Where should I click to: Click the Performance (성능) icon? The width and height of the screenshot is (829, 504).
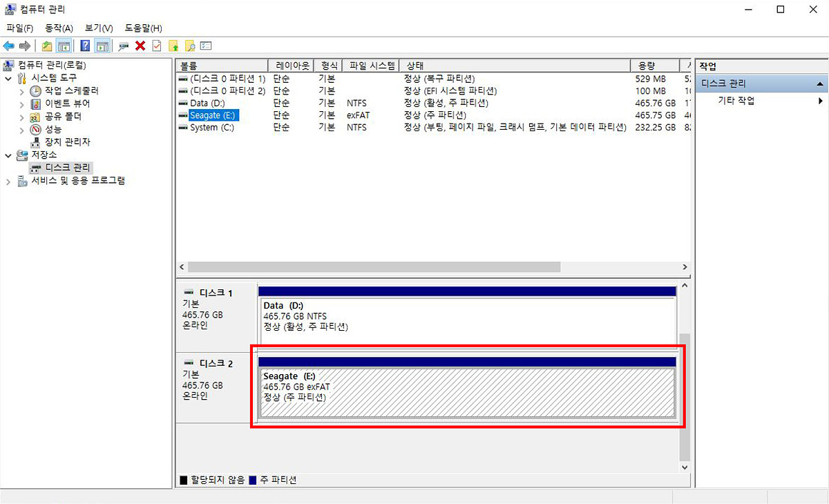click(36, 129)
